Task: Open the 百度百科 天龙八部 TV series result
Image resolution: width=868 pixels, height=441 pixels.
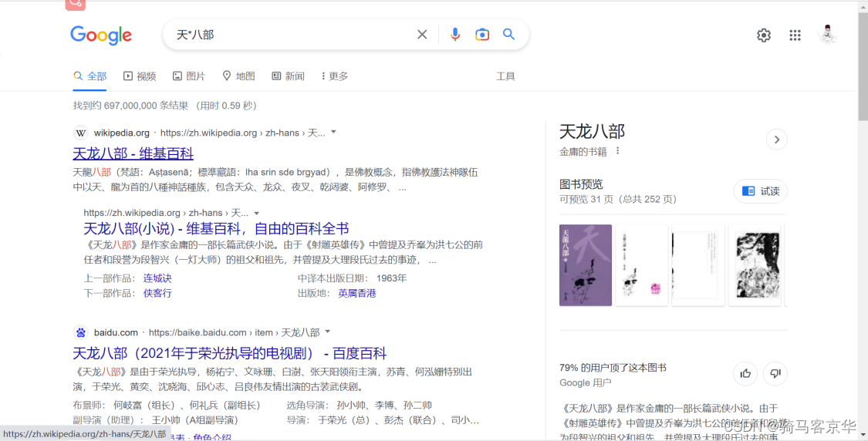Action: pos(230,353)
